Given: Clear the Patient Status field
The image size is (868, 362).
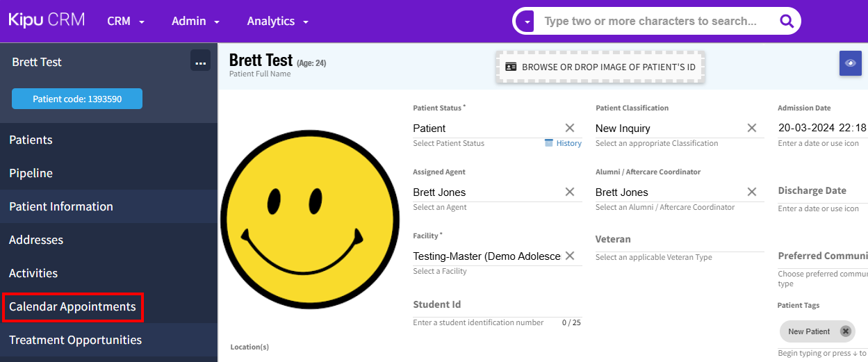Looking at the screenshot, I should [570, 128].
